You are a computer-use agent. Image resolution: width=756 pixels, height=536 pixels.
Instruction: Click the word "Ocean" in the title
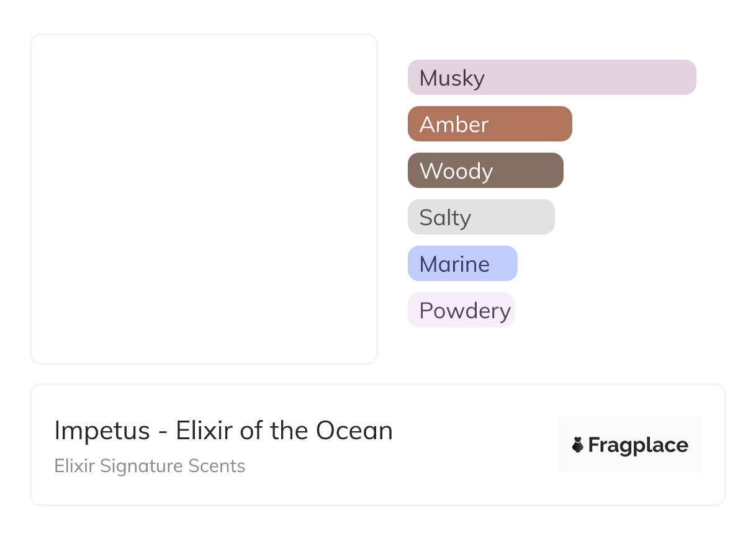(x=354, y=431)
